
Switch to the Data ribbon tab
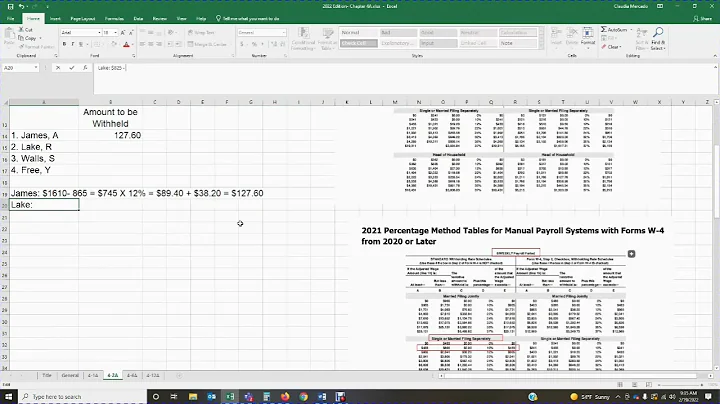(138, 19)
